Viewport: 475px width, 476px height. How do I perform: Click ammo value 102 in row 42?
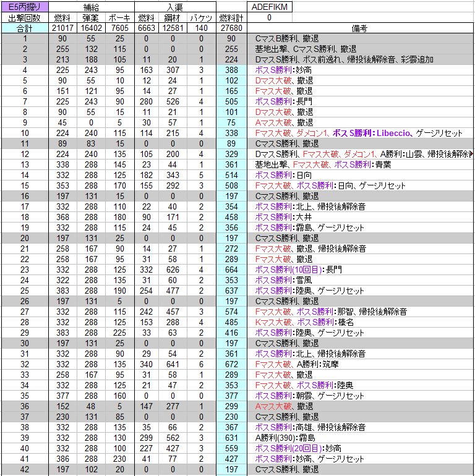click(x=91, y=469)
